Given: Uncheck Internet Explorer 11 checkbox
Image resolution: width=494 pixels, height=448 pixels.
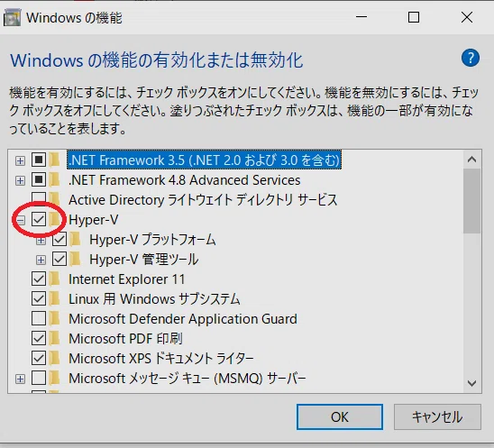Looking at the screenshot, I should (x=39, y=279).
